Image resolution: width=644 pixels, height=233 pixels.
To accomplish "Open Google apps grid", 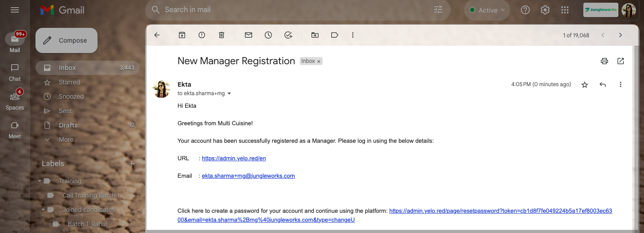I will click(x=565, y=10).
